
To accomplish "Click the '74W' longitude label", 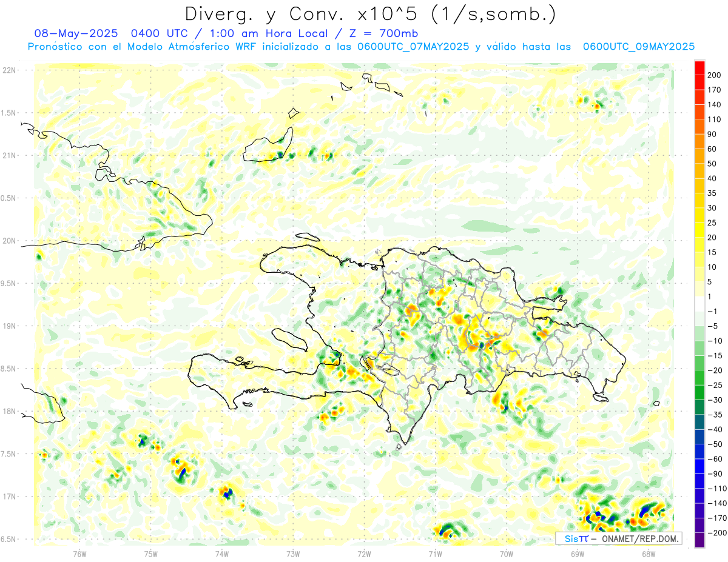I will pos(222,554).
